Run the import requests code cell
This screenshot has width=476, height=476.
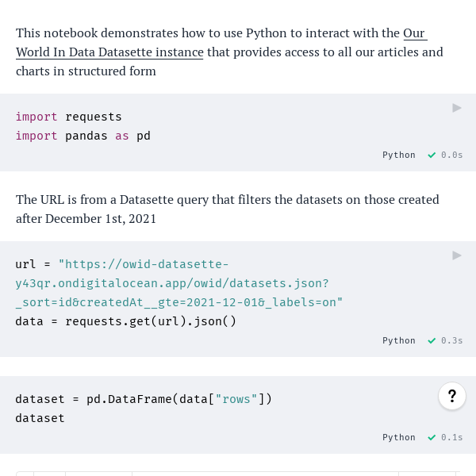click(x=457, y=108)
